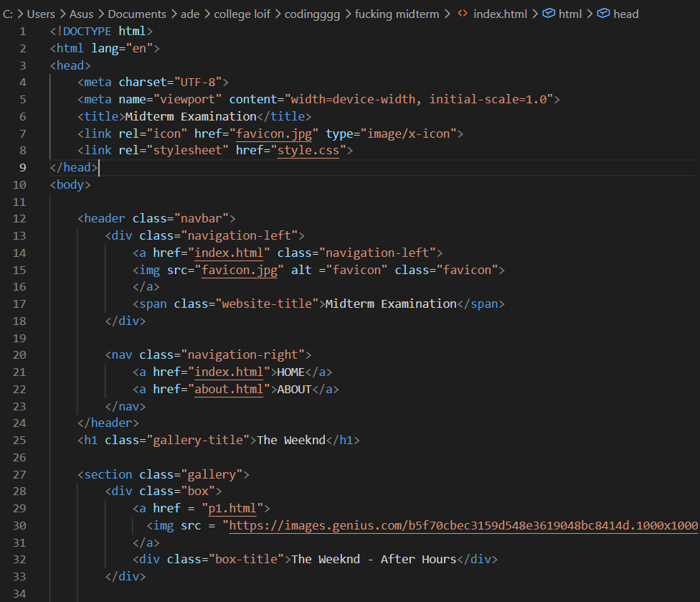Click line number 34 in the gutter
700x602 pixels.
tap(19, 593)
